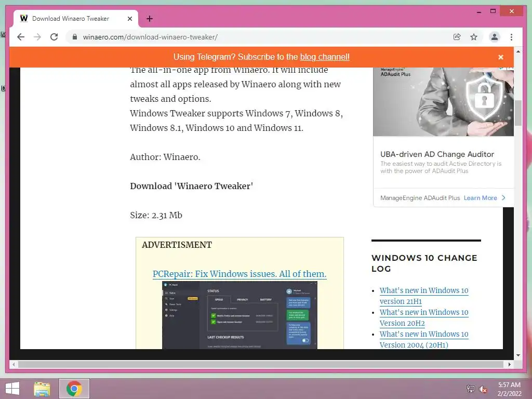Click horizontal scrollbar right arrow

(x=509, y=364)
